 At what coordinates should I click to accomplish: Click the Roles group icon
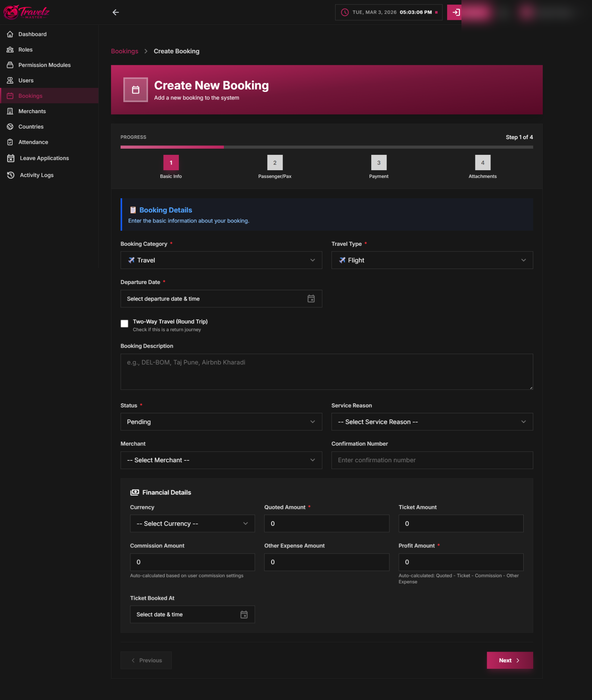10,50
